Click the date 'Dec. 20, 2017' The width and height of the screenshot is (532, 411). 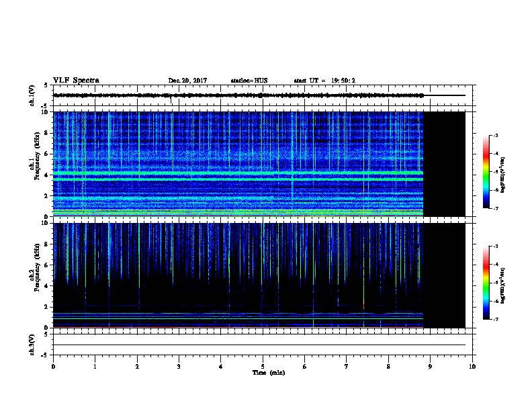tap(187, 81)
